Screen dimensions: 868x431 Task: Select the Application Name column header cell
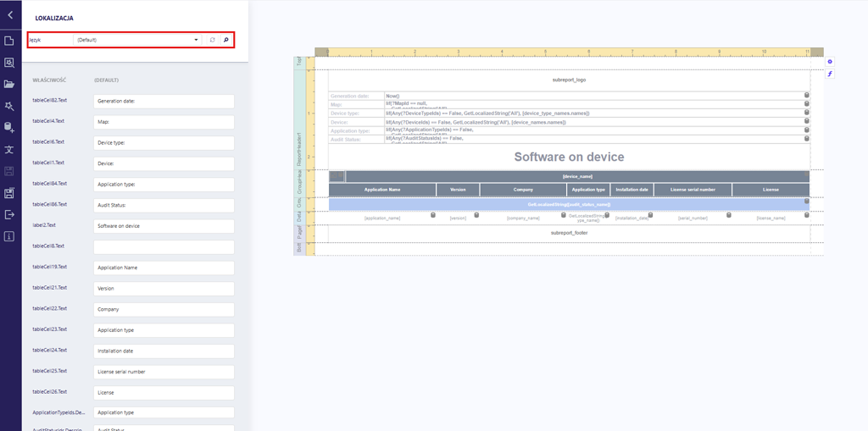(382, 190)
